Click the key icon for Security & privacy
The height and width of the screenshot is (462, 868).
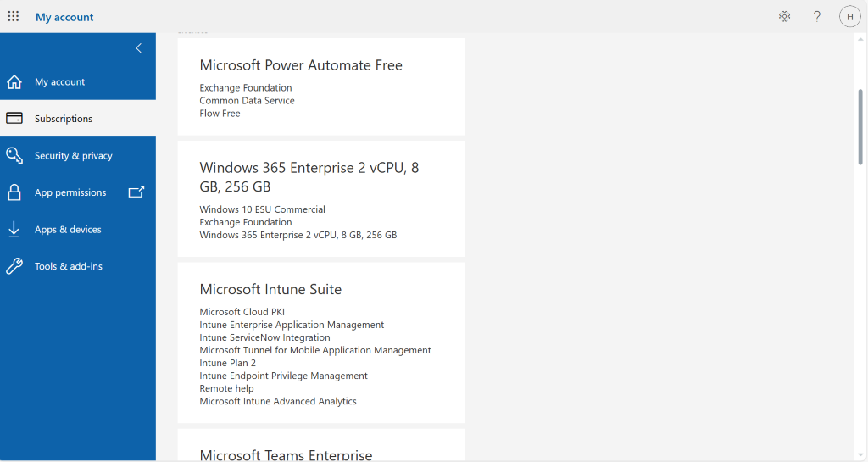[x=14, y=155]
